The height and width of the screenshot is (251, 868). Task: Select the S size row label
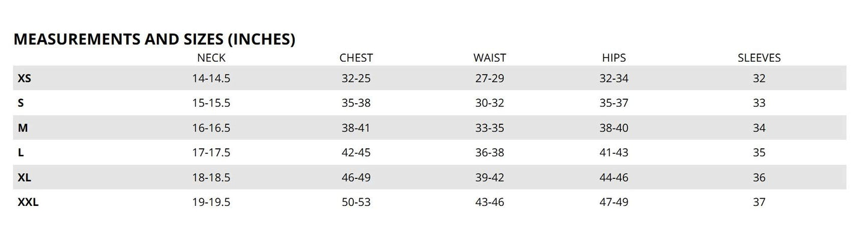(21, 103)
